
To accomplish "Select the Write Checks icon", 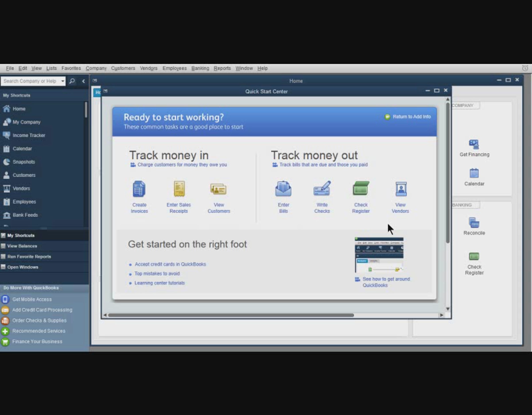I will 322,189.
